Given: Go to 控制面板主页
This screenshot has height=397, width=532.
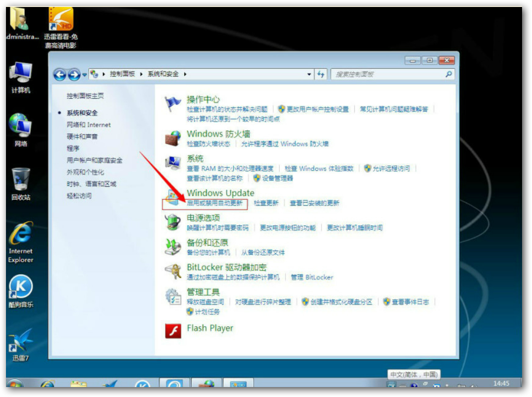Looking at the screenshot, I should point(85,96).
